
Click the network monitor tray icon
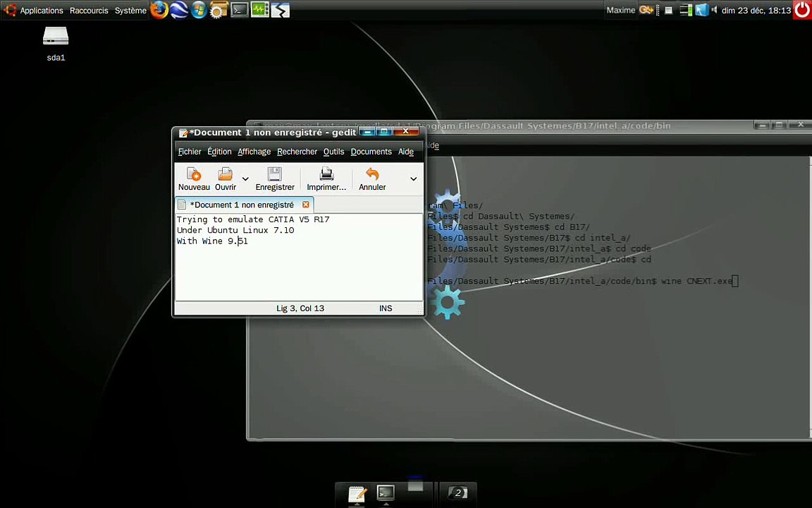tap(686, 10)
